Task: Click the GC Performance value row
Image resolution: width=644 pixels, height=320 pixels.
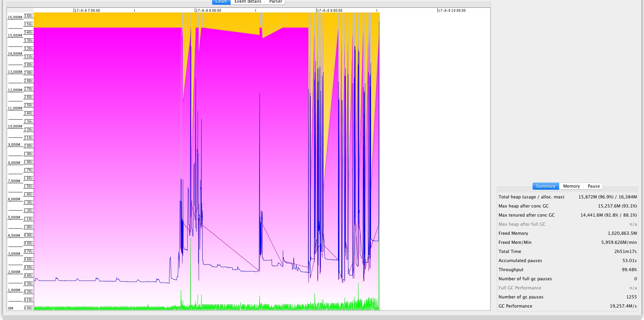Action: coord(568,306)
